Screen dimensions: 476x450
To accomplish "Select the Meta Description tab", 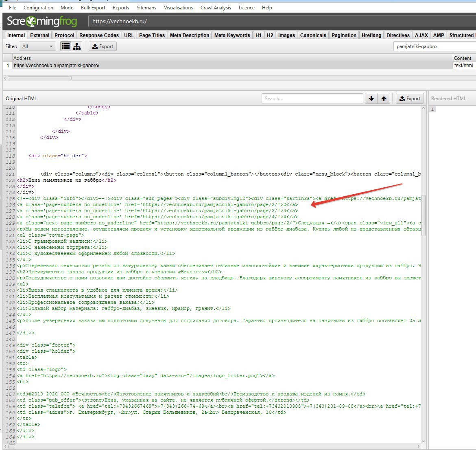I will (x=190, y=35).
